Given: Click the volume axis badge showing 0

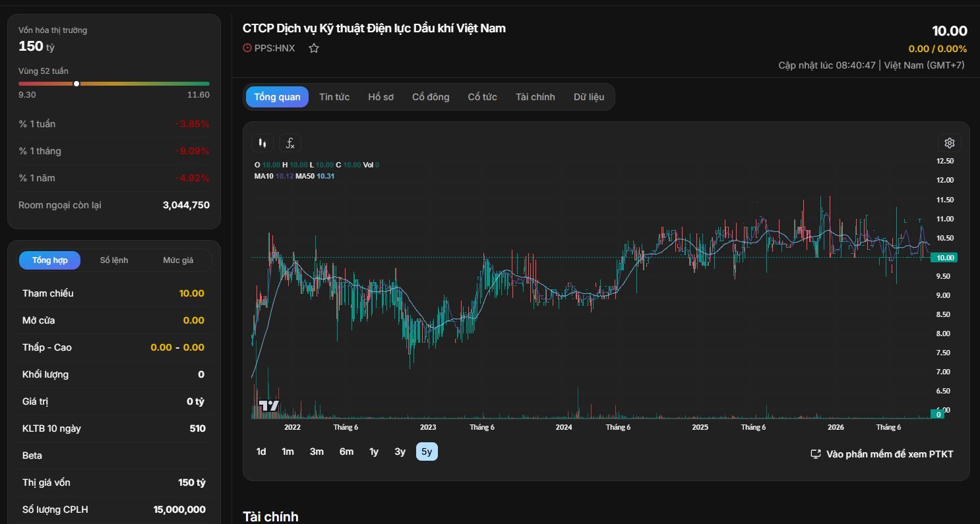Looking at the screenshot, I should point(938,414).
